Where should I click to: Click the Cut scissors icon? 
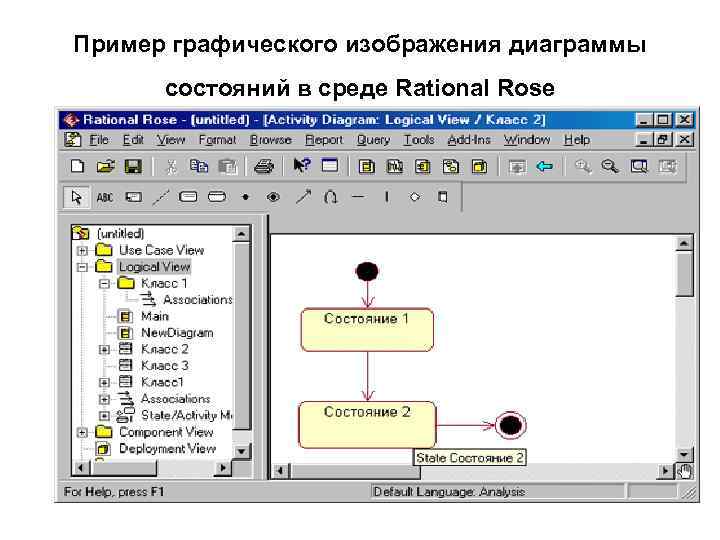point(171,166)
